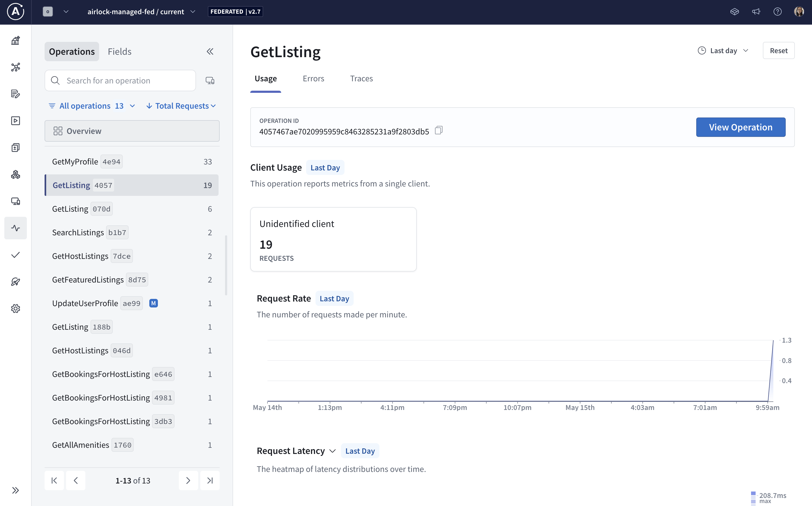Open the help question mark menu
The image size is (812, 506).
[778, 11]
